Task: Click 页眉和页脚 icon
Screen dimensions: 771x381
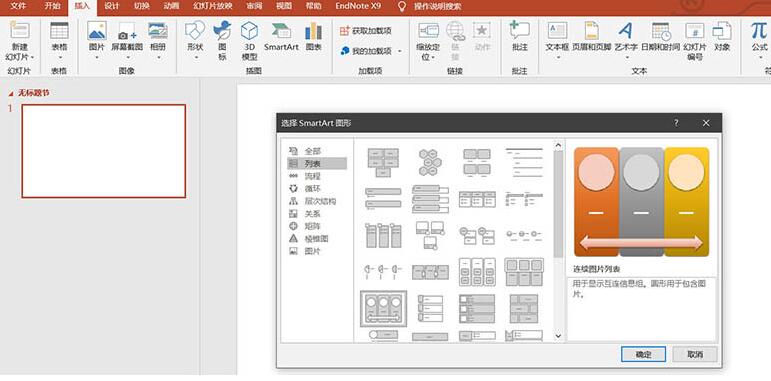Action: point(592,30)
